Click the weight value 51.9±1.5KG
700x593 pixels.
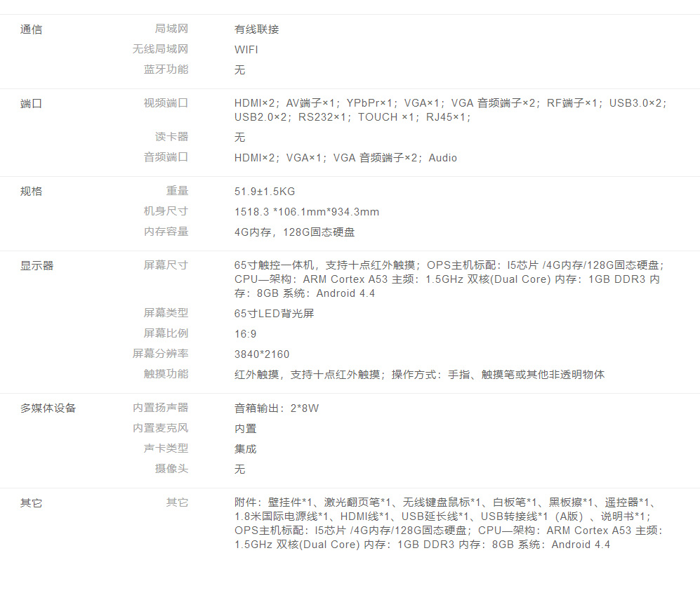[x=265, y=192]
